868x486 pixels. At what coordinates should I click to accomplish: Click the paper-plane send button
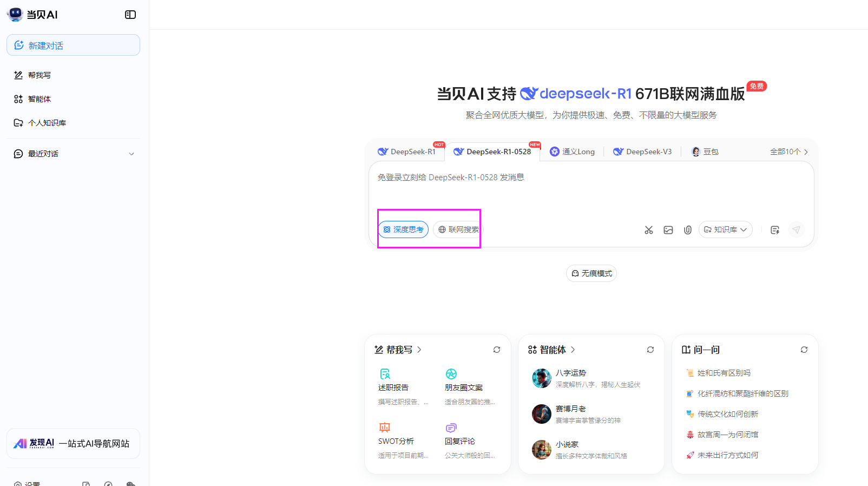[796, 229]
